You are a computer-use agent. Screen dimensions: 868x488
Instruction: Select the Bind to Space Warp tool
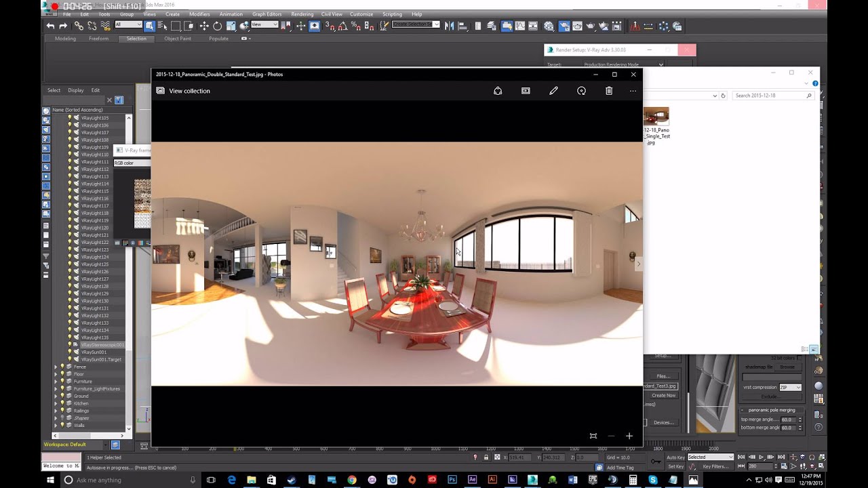pyautogui.click(x=105, y=26)
